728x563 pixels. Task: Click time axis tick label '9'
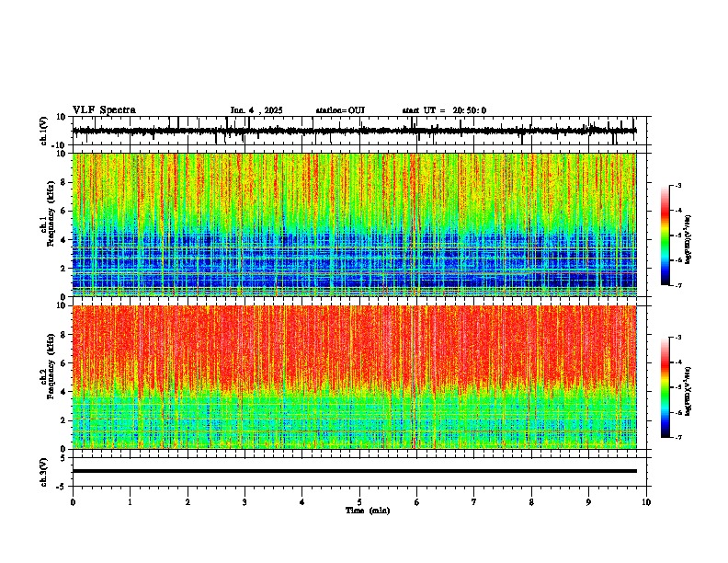coord(588,502)
